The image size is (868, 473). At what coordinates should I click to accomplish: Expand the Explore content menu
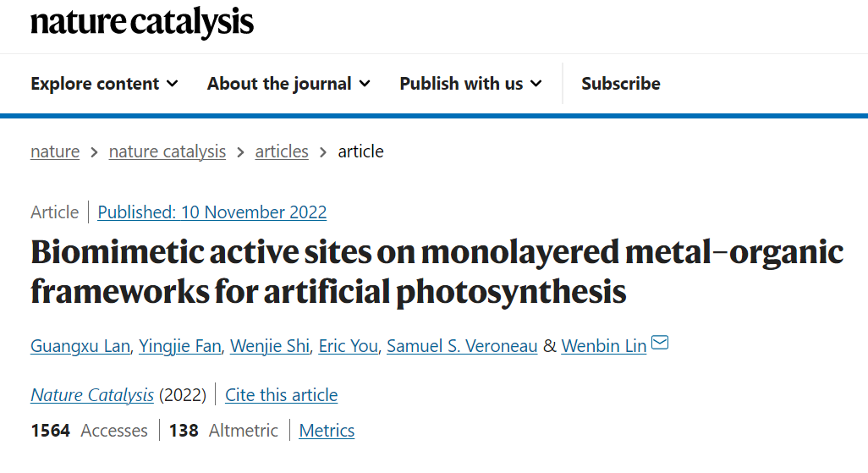(104, 84)
